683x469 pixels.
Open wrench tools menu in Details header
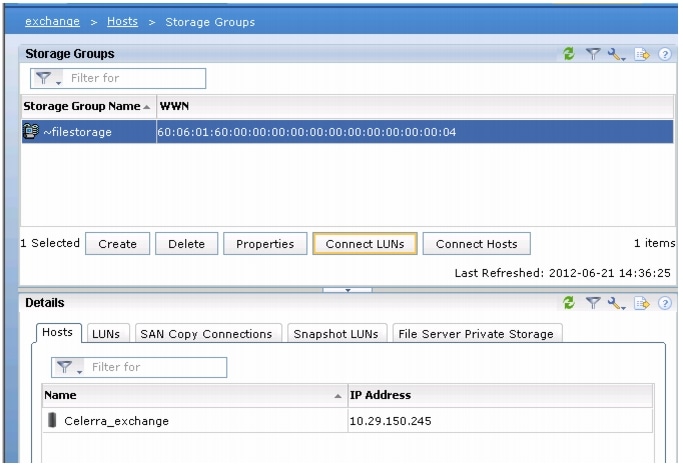[x=616, y=303]
